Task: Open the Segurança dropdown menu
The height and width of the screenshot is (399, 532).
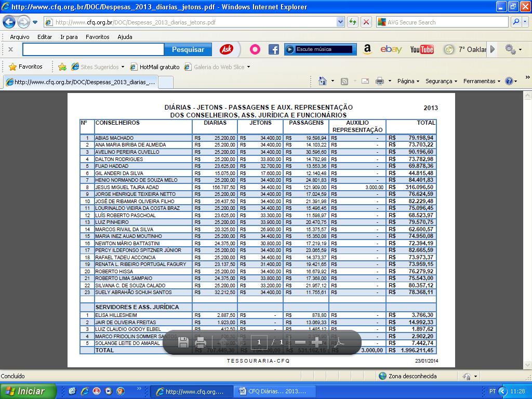Action: (x=442, y=82)
